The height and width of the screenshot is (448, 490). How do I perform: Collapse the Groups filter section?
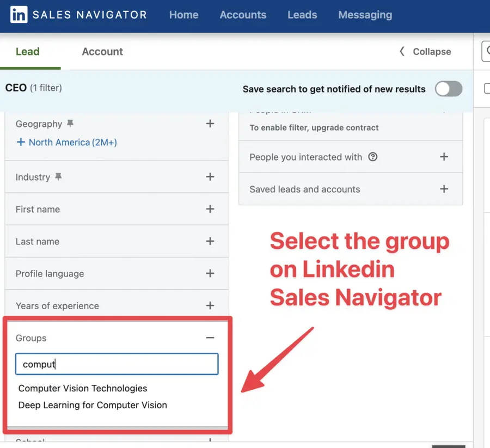tap(210, 337)
